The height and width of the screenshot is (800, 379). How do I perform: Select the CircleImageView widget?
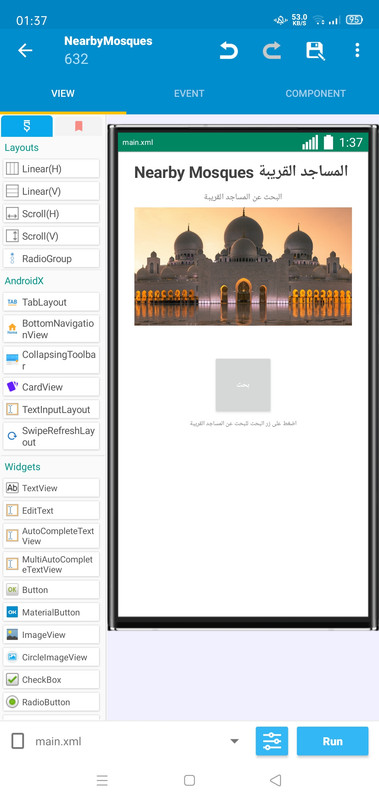tap(51, 657)
